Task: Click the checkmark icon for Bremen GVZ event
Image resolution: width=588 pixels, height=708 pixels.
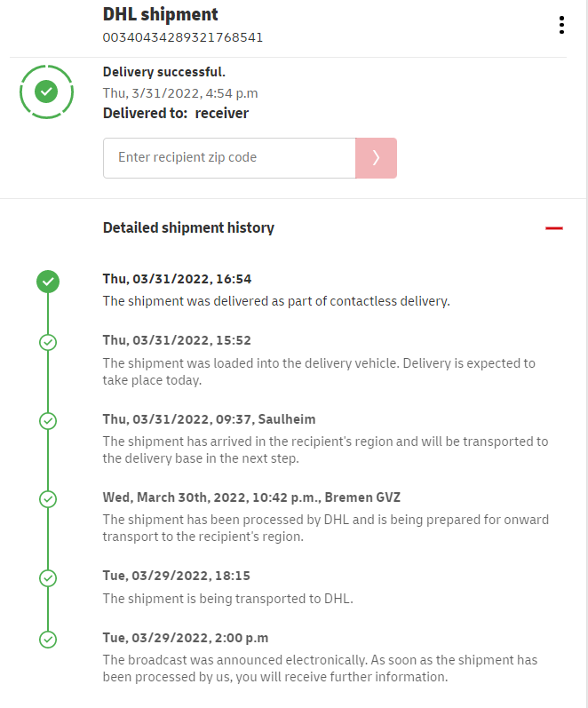Action: pos(48,499)
